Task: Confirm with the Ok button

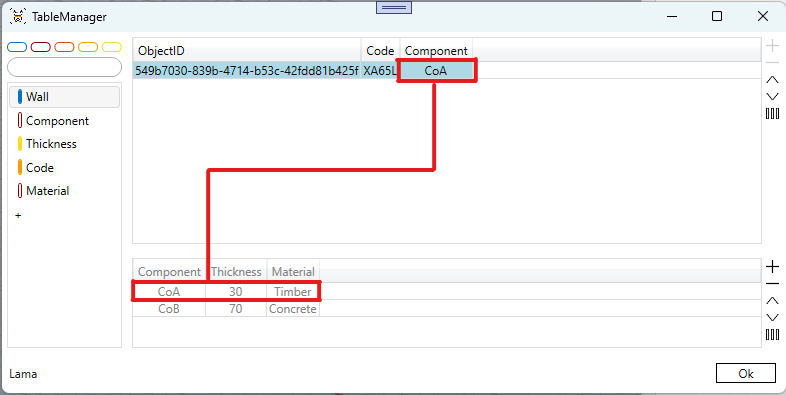Action: pyautogui.click(x=746, y=373)
